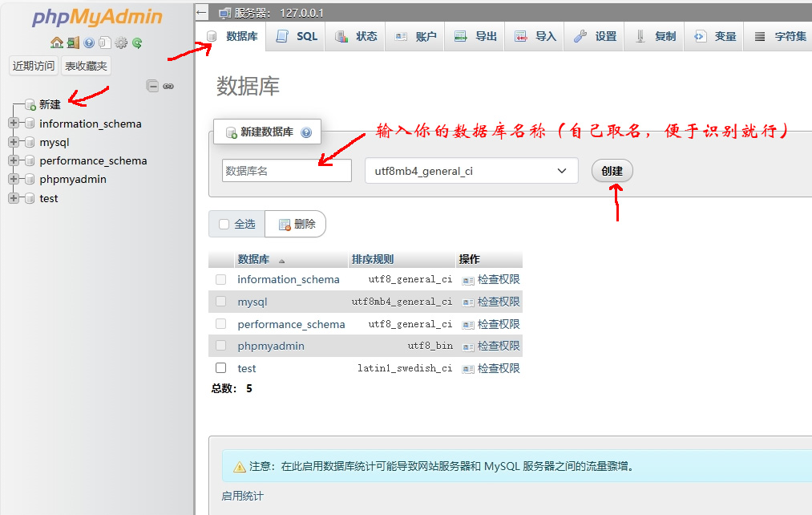Open the 导出 tab
This screenshot has height=515, width=812.
[475, 36]
